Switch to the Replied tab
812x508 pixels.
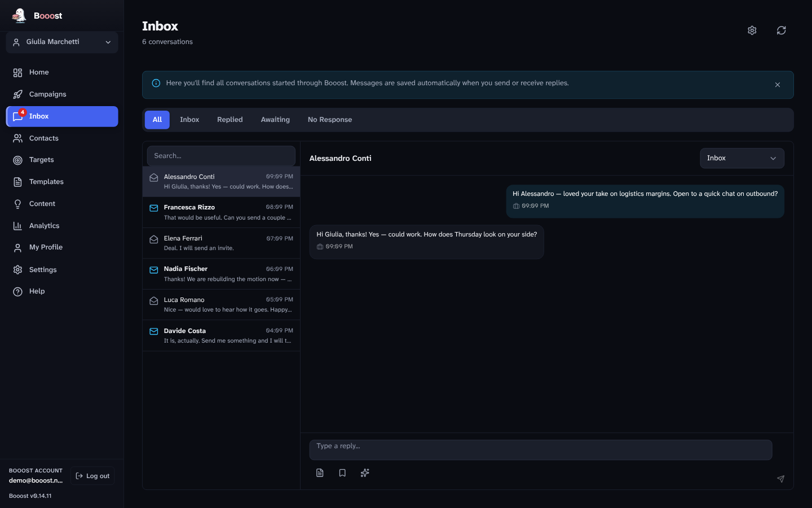pyautogui.click(x=230, y=120)
